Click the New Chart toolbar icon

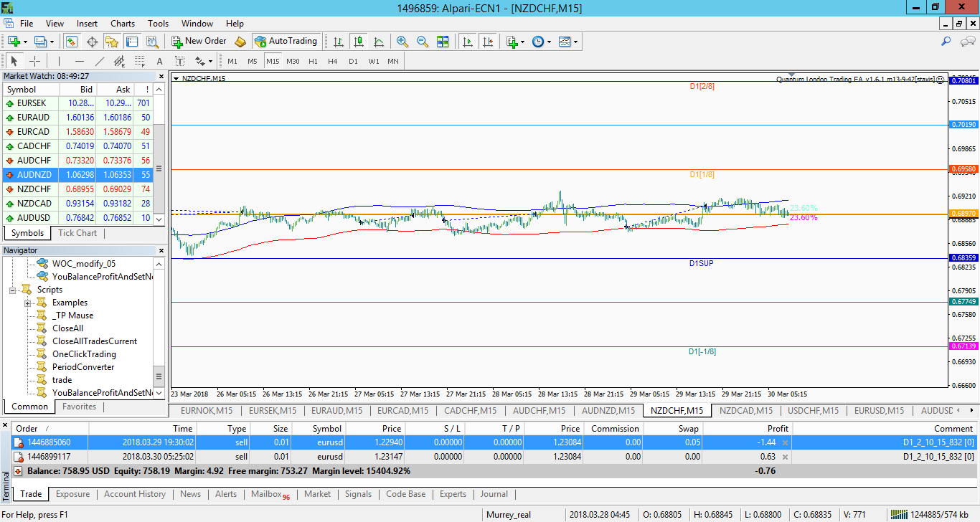pos(14,42)
